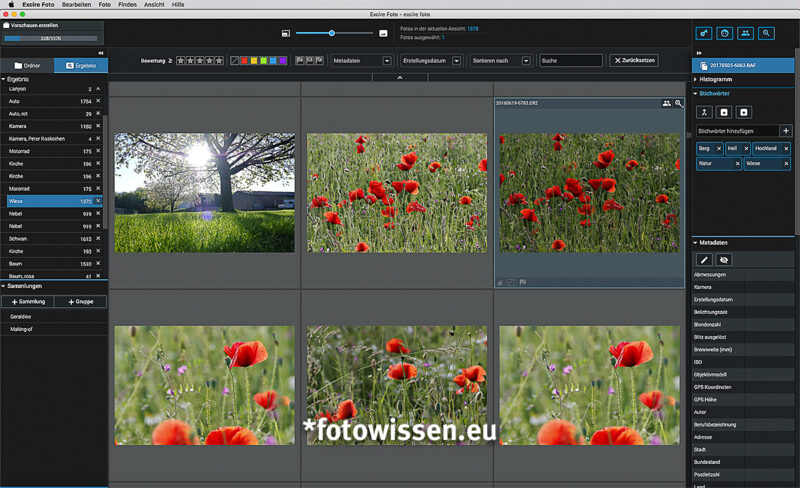Open the Hilfe menu

(178, 5)
